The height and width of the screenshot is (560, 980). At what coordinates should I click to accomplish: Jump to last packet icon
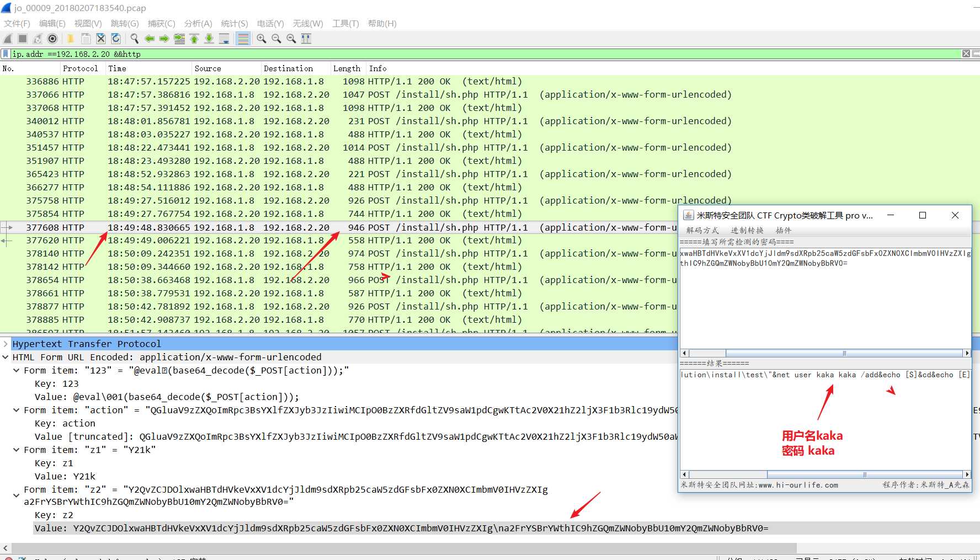tap(209, 39)
